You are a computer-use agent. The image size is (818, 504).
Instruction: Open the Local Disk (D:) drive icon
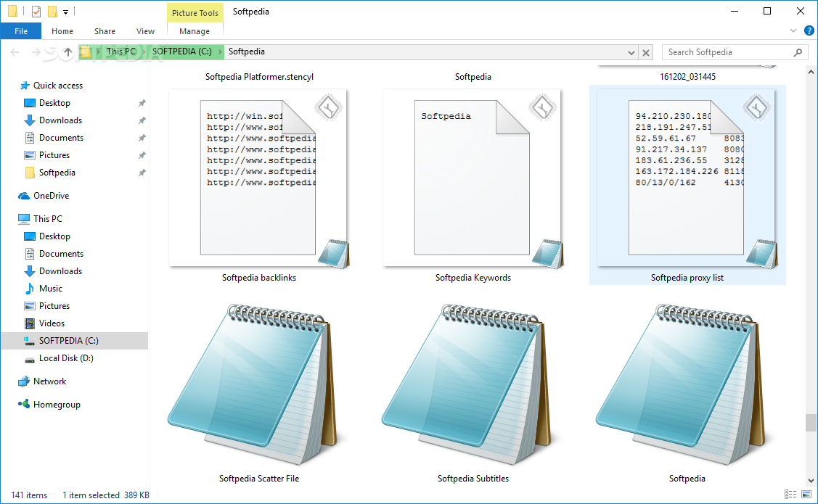click(x=30, y=358)
